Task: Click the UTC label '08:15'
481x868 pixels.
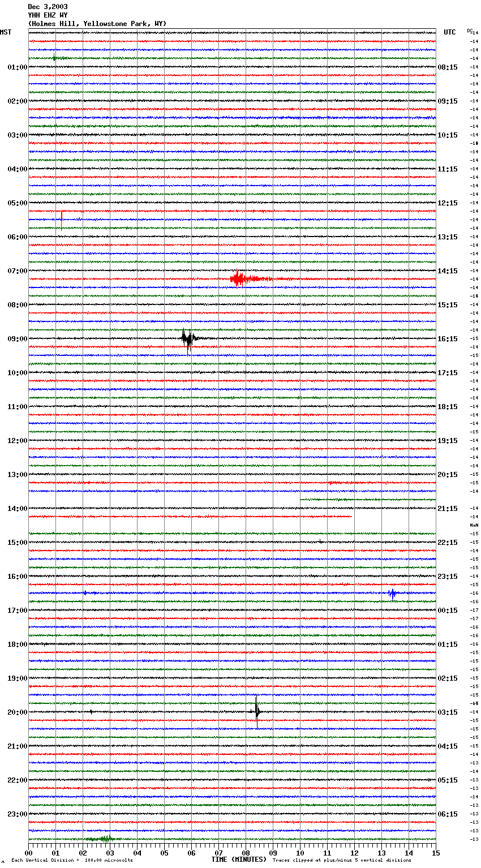Action: [448, 67]
